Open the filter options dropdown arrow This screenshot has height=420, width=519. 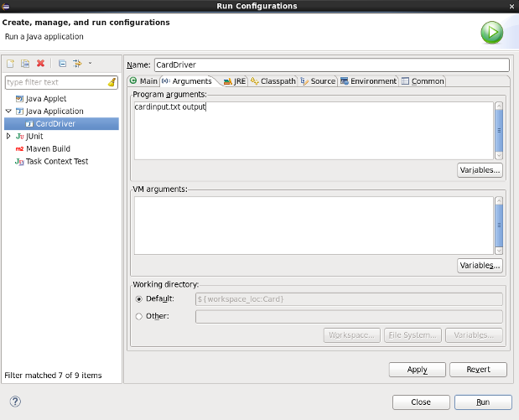tap(90, 63)
